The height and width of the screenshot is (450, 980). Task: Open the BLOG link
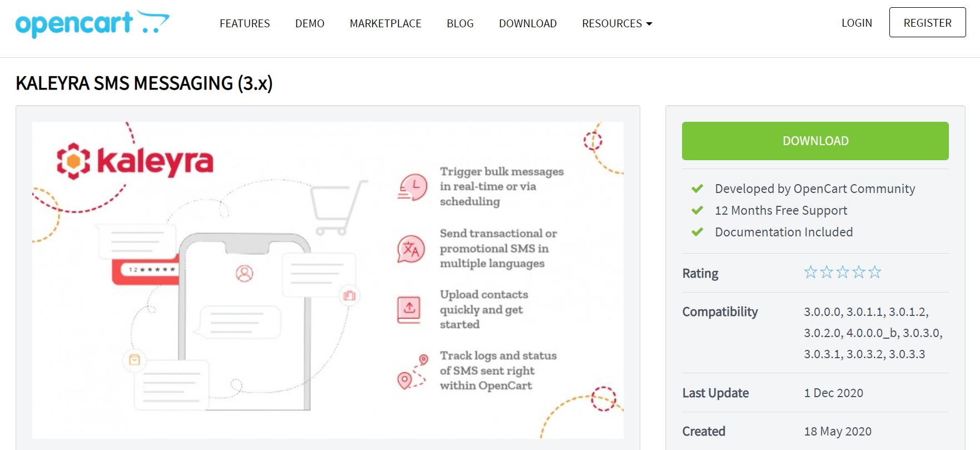pos(460,23)
